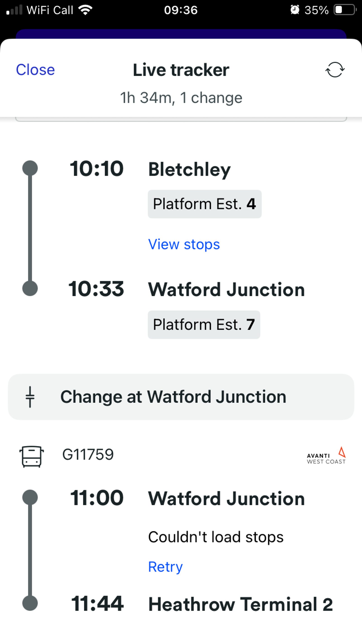Screen dimensions: 362x644
Task: Expand View stops under Bletchley
Action: coord(184,244)
